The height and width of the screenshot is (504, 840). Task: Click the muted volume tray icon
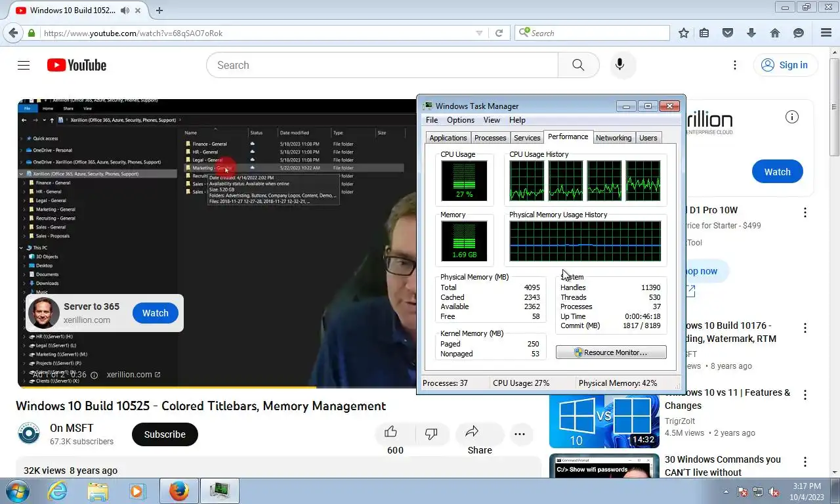[774, 492]
